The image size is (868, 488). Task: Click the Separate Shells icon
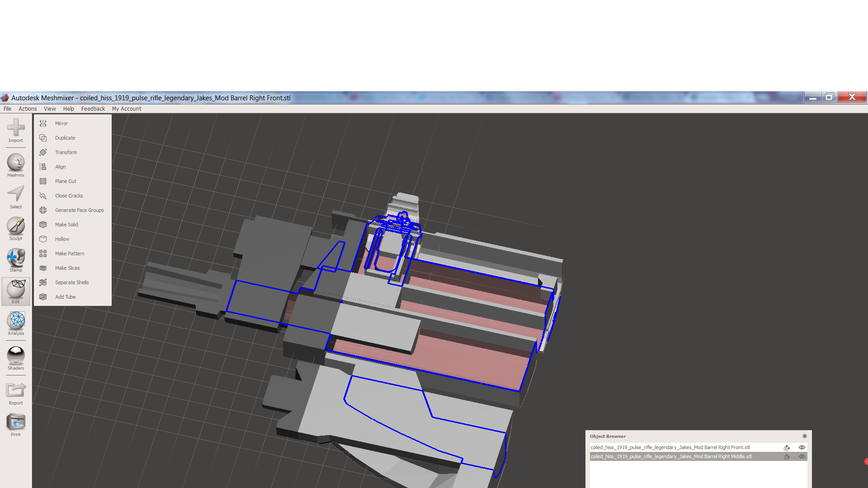point(43,282)
